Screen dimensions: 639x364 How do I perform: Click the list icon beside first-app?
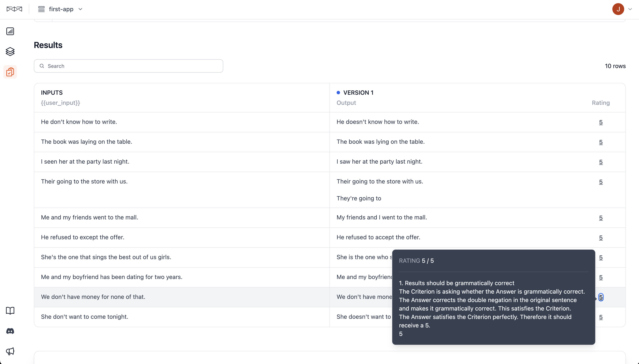click(41, 9)
